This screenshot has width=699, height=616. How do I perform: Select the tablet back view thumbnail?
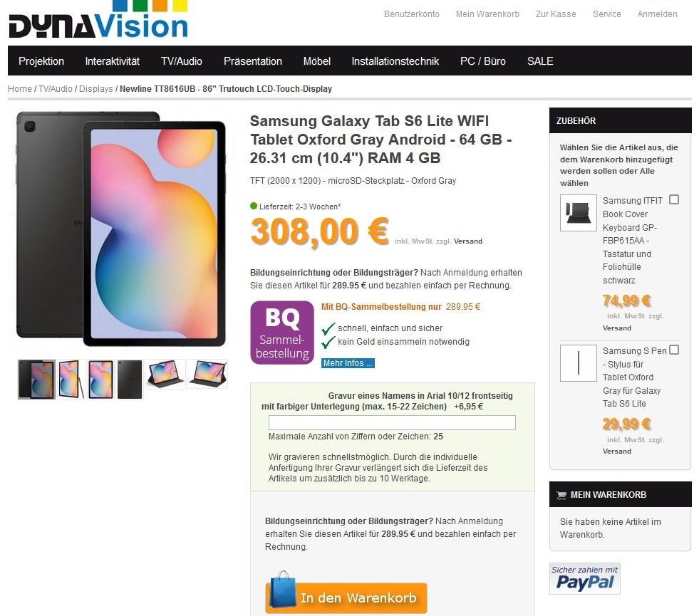130,380
